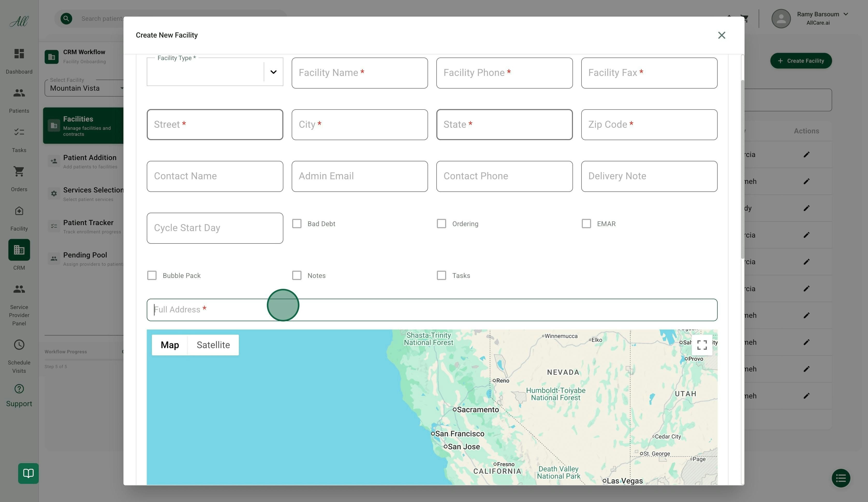Open Orders cart icon in sidebar
This screenshot has height=502, width=868.
pyautogui.click(x=19, y=171)
